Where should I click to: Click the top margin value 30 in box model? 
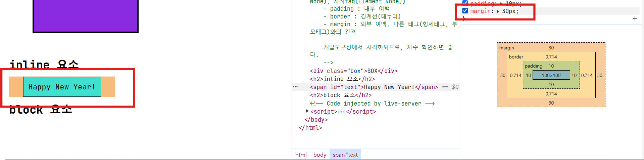click(x=551, y=48)
